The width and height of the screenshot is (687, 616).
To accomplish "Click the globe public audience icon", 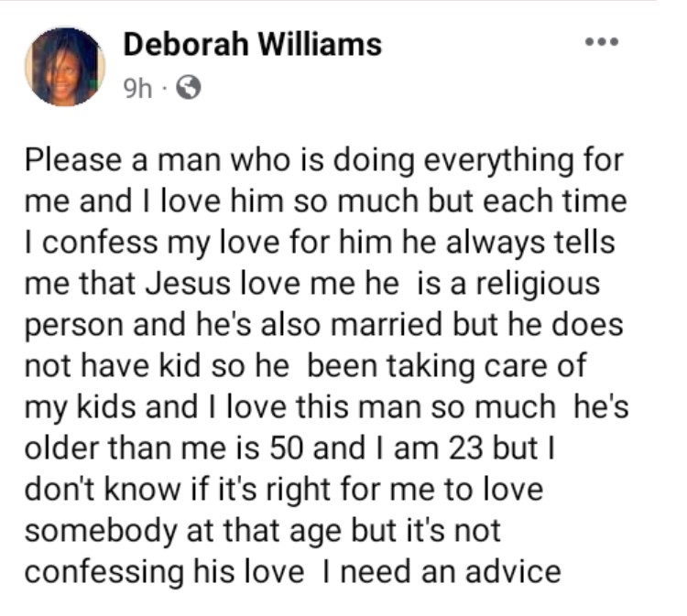I will tap(188, 89).
